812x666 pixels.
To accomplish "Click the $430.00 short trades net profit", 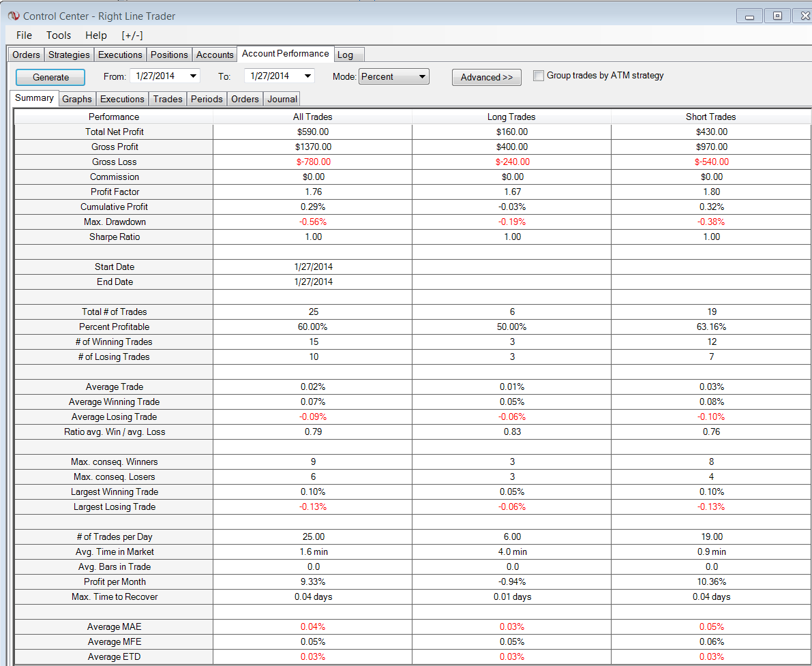I will [x=712, y=132].
